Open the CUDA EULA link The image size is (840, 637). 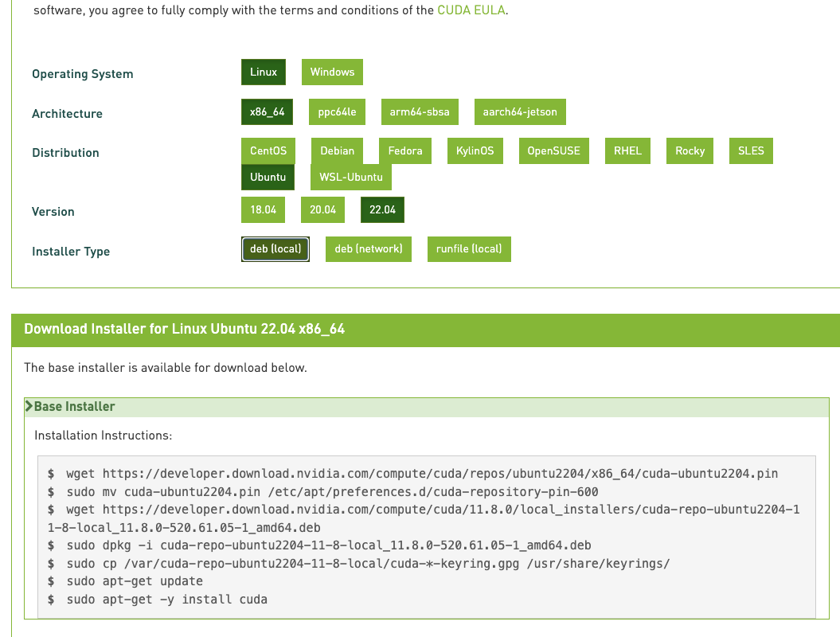coord(471,10)
